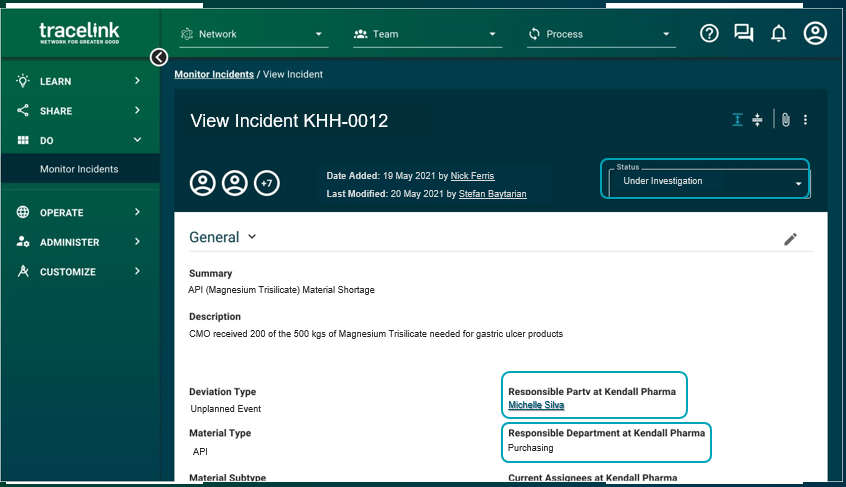Open the Network dropdown
Viewport: 846px width, 487px height.
click(x=254, y=34)
